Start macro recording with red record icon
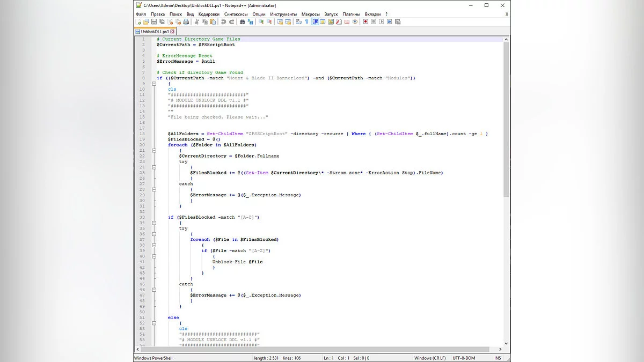 [x=365, y=22]
